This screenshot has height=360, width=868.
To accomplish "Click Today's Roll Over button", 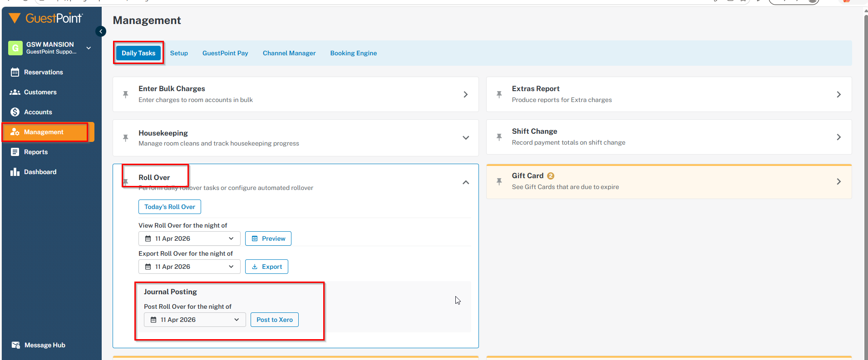I will click(x=169, y=207).
